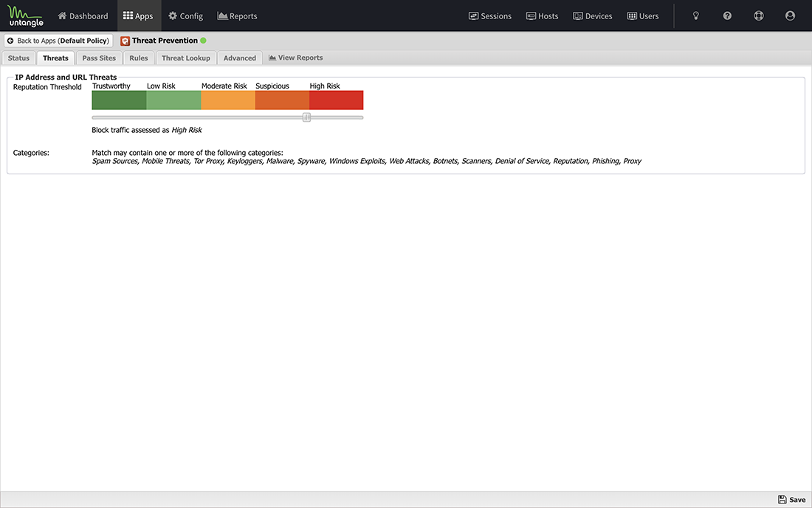Click the 'IP Address and URL Threats' heading
The image size is (812, 508).
pos(66,77)
